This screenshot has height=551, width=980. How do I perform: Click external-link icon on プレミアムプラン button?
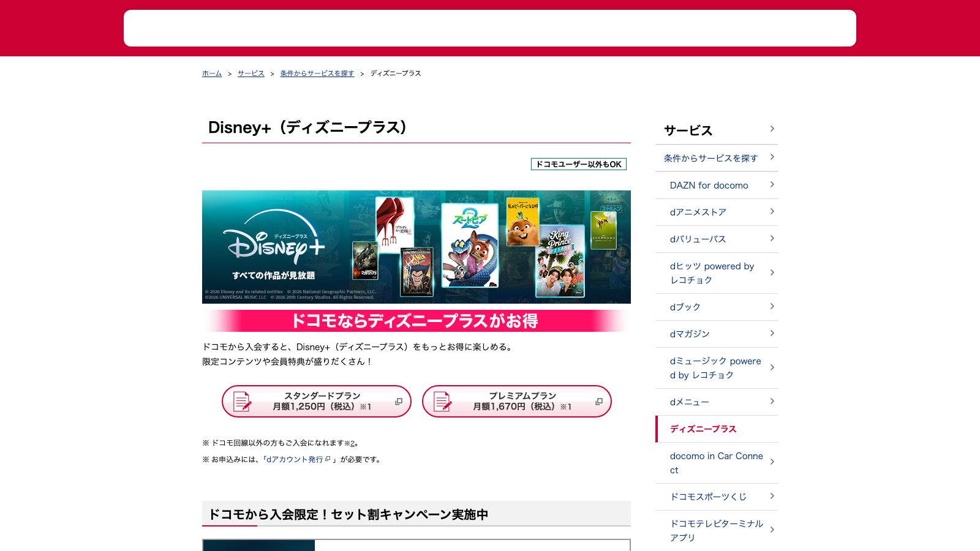pos(599,402)
